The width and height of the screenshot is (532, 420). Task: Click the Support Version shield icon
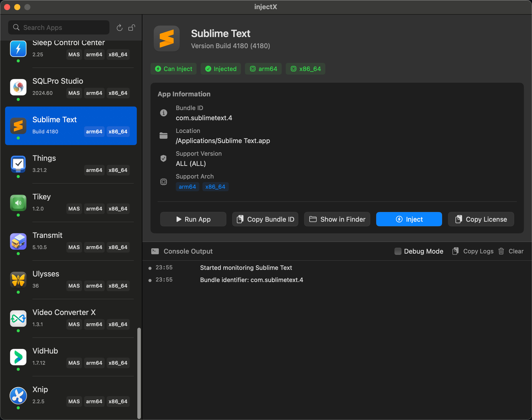click(x=164, y=159)
